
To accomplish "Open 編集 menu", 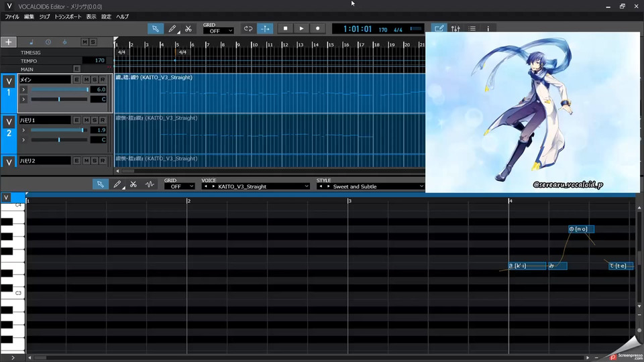I will [29, 16].
